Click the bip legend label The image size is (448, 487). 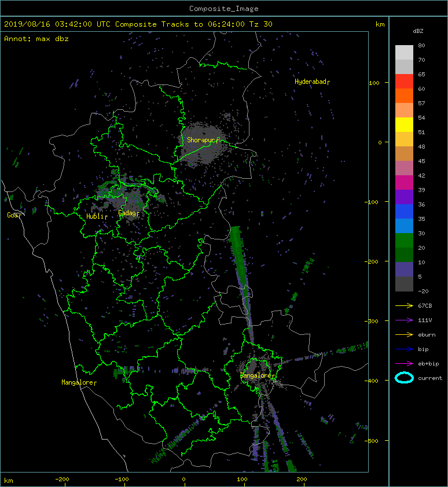pyautogui.click(x=423, y=349)
